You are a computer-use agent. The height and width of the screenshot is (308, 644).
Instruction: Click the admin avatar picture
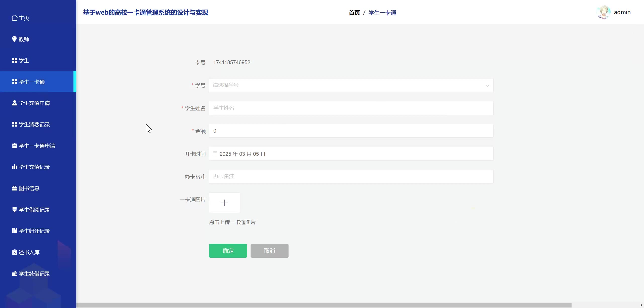603,12
